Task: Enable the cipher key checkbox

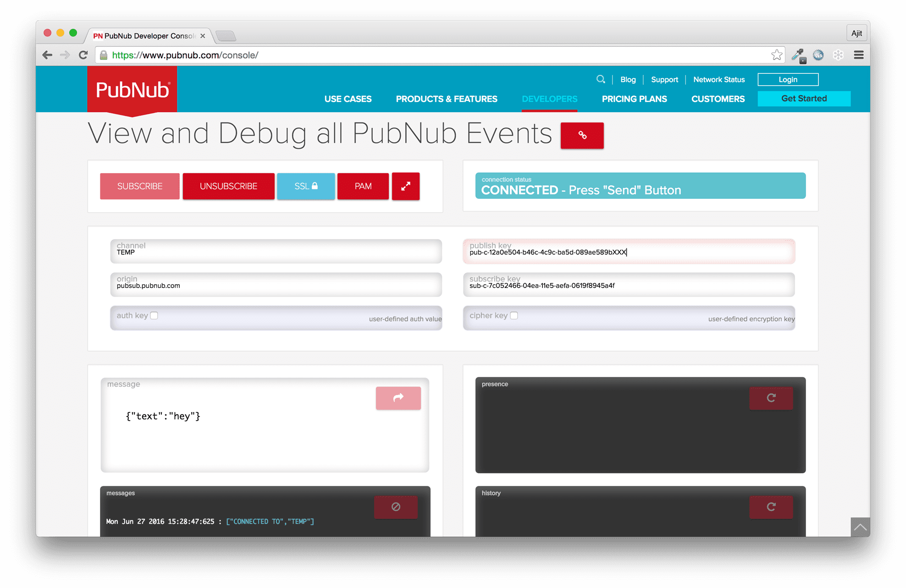Action: (514, 315)
